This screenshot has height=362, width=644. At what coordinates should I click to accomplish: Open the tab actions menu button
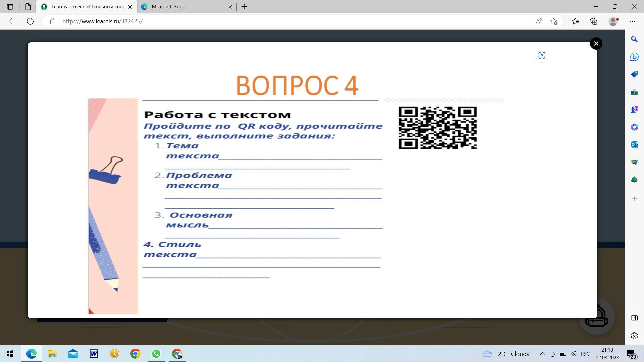pyautogui.click(x=10, y=7)
